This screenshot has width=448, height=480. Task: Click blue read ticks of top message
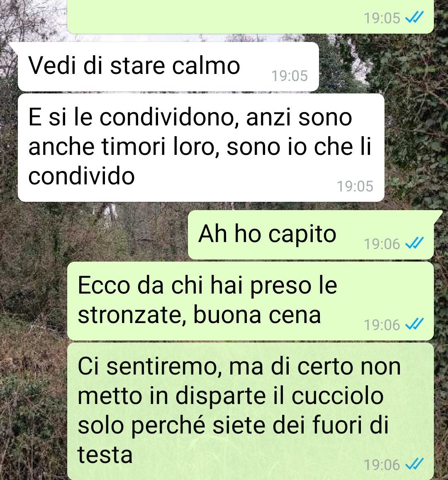click(x=414, y=17)
